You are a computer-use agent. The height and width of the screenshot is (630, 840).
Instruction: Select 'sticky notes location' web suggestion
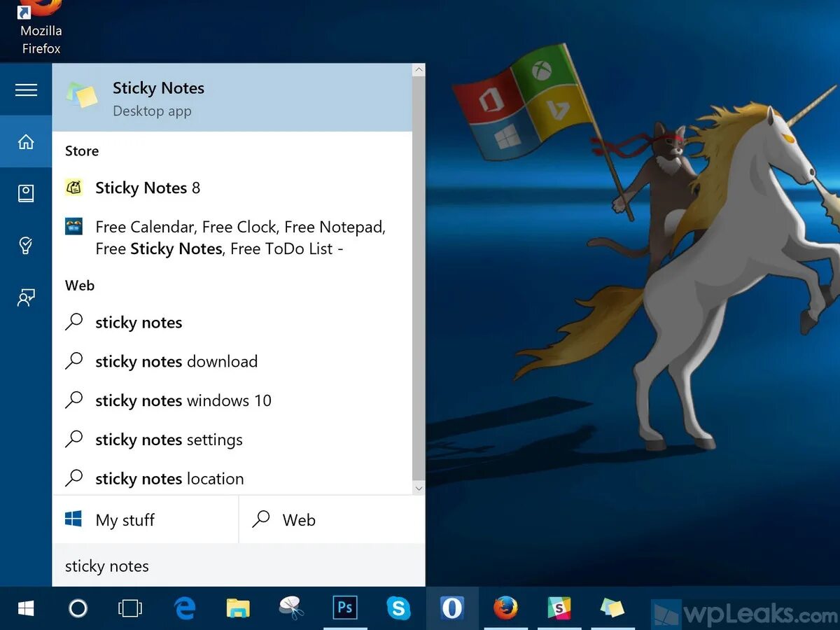click(232, 479)
